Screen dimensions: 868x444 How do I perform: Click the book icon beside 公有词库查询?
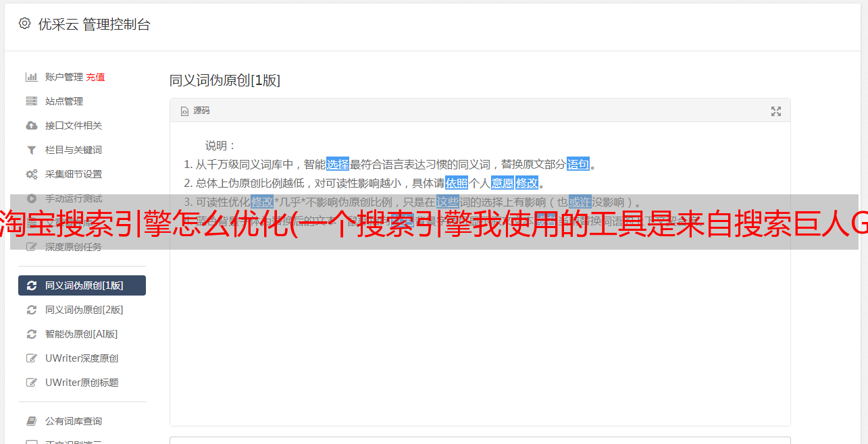pos(31,421)
